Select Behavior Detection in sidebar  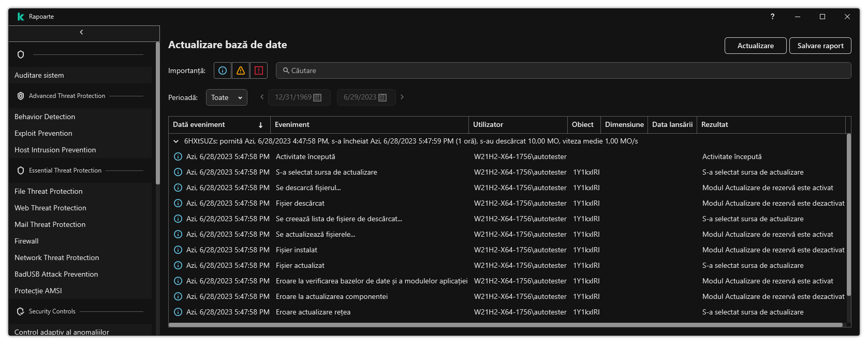click(45, 117)
